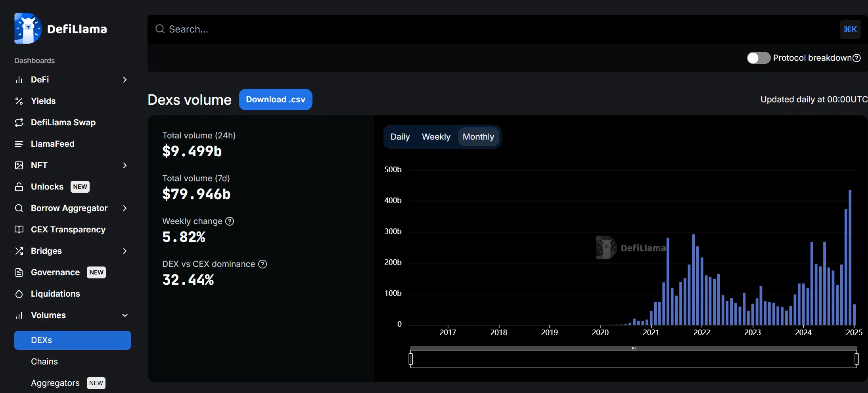The width and height of the screenshot is (868, 393).
Task: Click the LlamaFeed lines icon
Action: click(x=19, y=144)
